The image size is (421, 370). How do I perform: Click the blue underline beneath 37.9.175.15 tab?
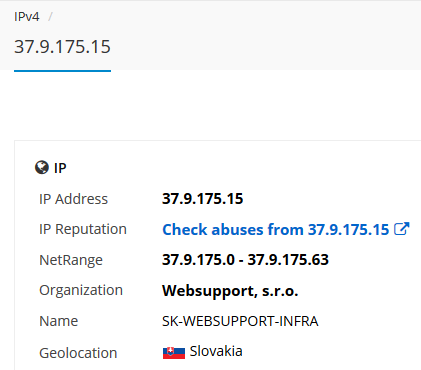62,71
